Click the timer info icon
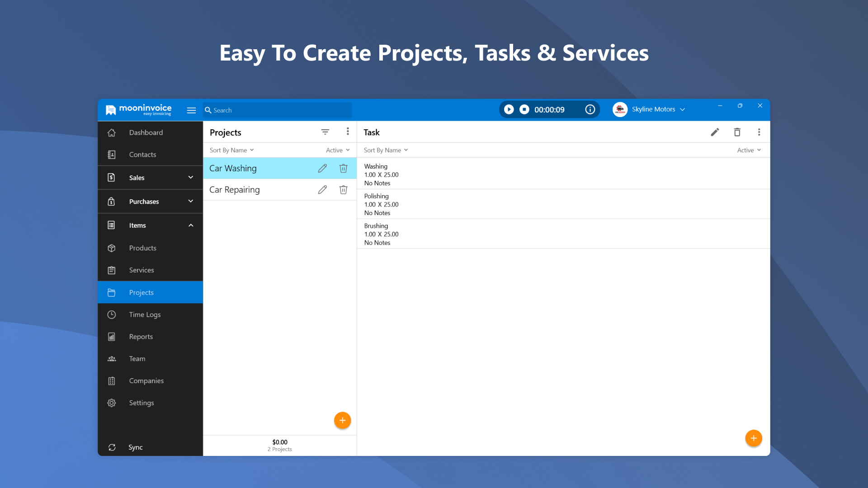Viewport: 868px width, 488px height. pyautogui.click(x=590, y=109)
